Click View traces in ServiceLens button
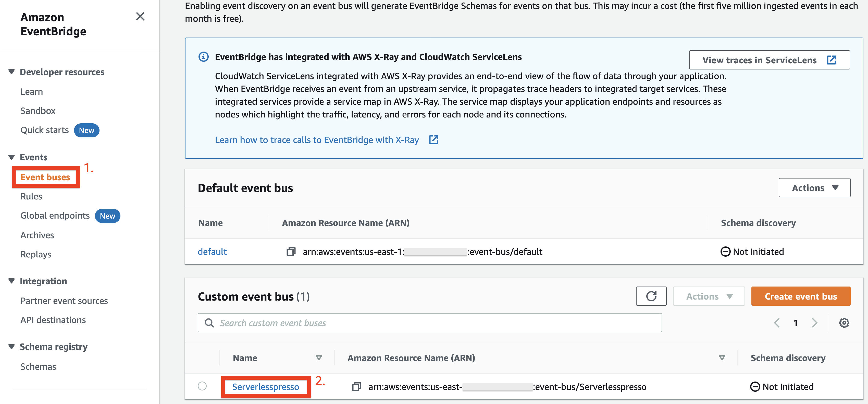This screenshot has width=868, height=404. point(769,60)
